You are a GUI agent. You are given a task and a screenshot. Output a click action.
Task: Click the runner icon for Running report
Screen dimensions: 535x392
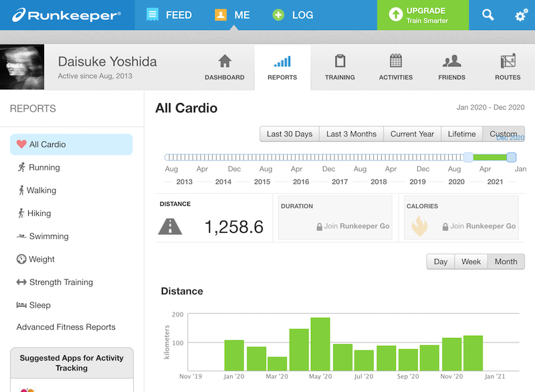(x=21, y=167)
